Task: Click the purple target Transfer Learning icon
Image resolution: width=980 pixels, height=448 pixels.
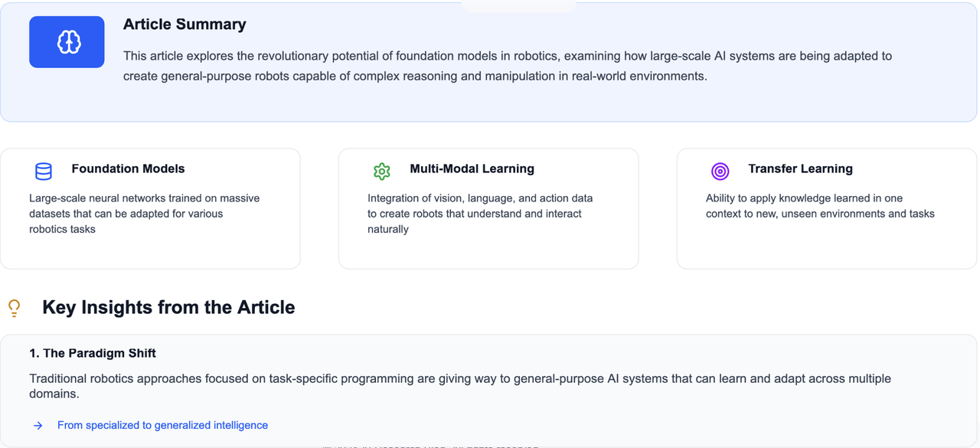Action: (720, 171)
